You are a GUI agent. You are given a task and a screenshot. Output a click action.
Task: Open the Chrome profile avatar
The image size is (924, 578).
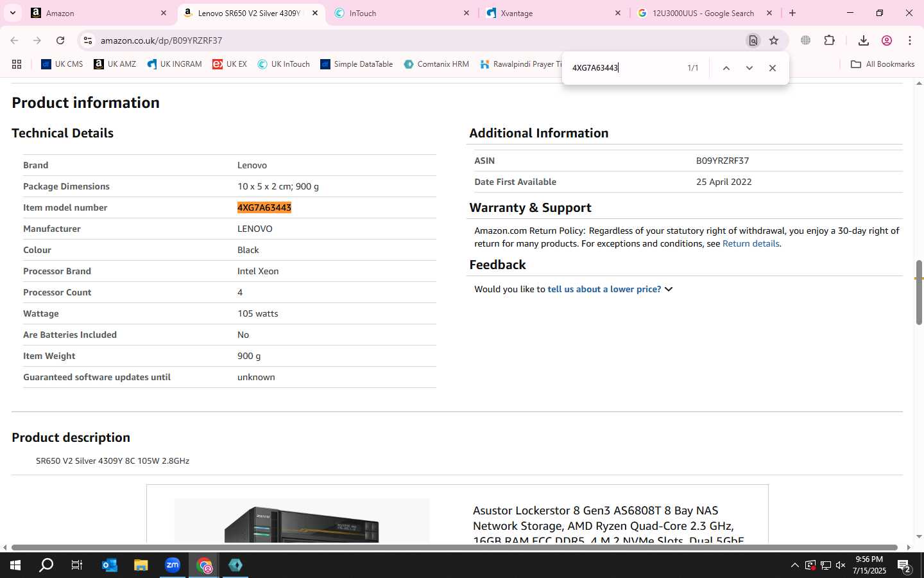point(887,40)
